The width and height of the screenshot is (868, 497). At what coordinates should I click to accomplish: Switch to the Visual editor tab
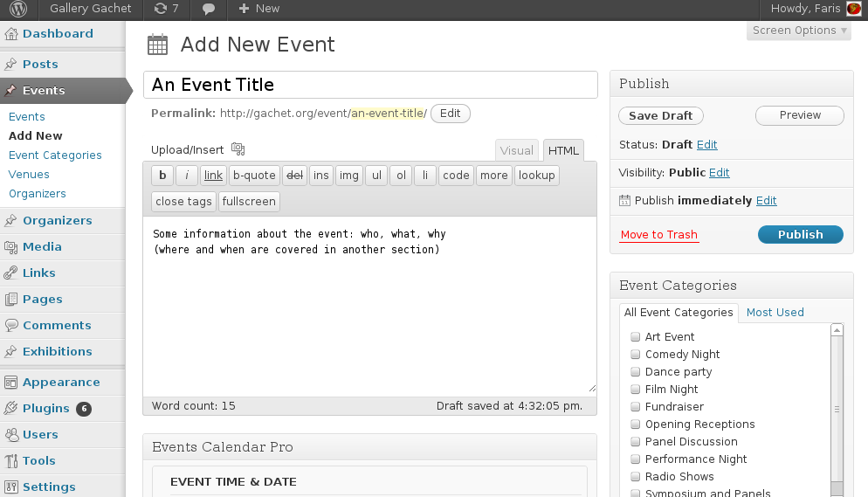[x=516, y=150]
